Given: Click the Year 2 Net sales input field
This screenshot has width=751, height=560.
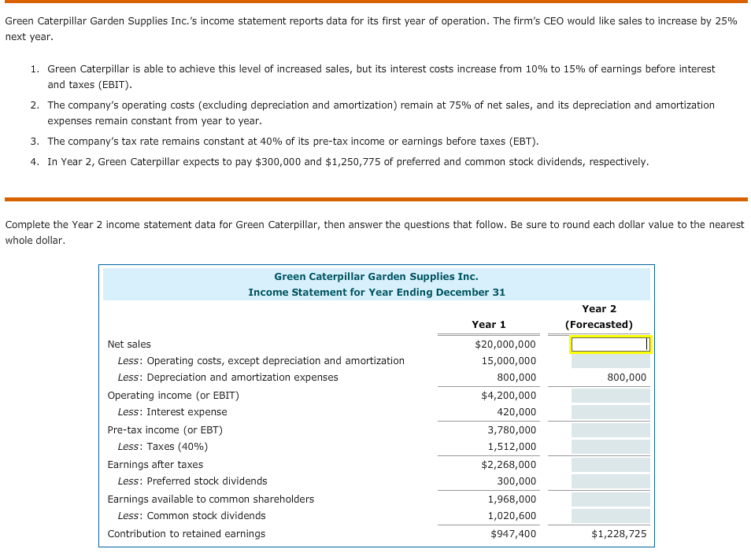Looking at the screenshot, I should click(611, 344).
